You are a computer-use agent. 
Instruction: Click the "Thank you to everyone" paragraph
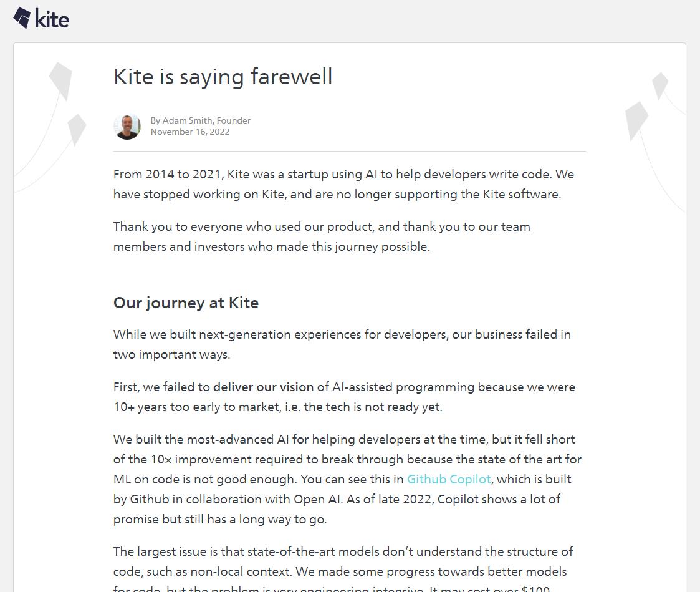click(322, 236)
